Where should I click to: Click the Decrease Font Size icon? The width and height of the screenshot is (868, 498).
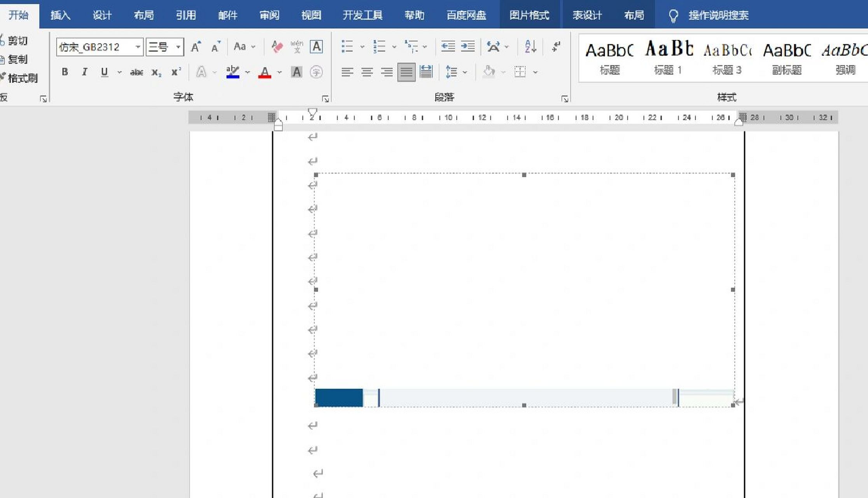pyautogui.click(x=215, y=47)
